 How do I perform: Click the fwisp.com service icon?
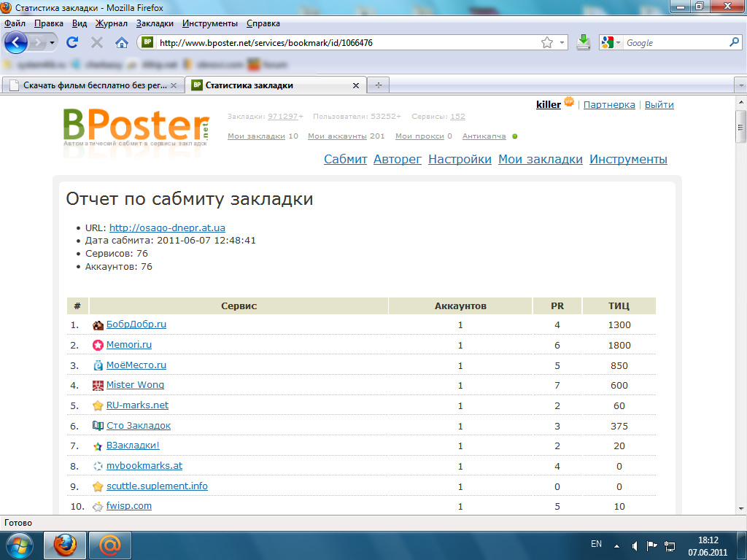[98, 507]
